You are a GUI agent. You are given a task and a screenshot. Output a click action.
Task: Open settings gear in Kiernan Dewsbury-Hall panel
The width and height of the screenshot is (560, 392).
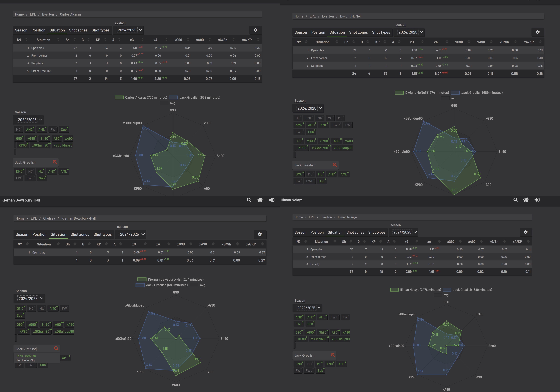[x=260, y=234]
